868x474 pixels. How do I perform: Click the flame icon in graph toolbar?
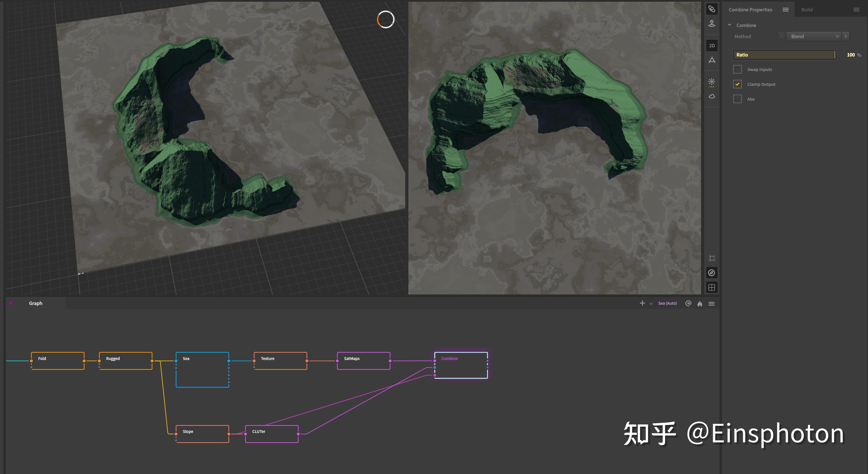coord(700,304)
